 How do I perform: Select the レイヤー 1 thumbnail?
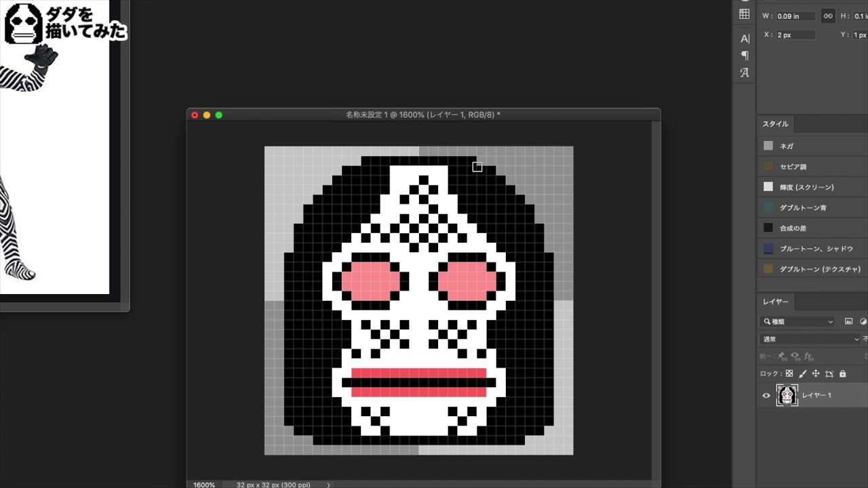787,395
